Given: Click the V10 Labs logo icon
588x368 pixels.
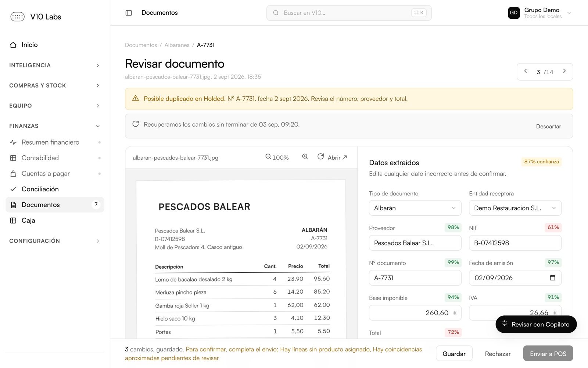Looking at the screenshot, I should [x=17, y=17].
